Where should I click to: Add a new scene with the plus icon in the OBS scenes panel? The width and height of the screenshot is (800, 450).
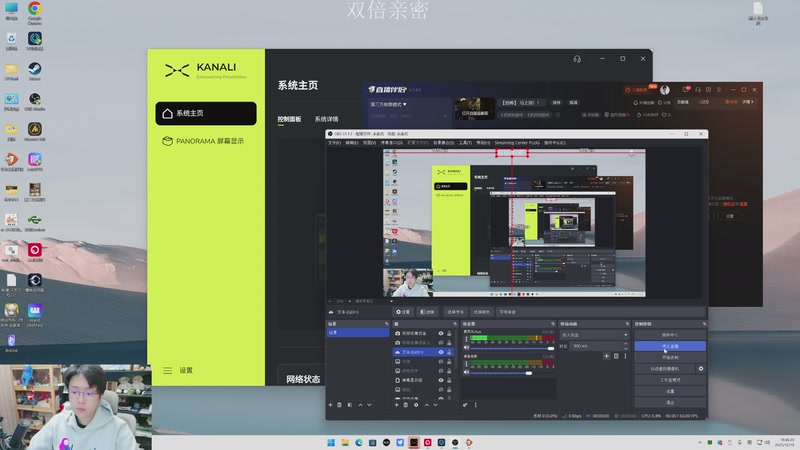tap(330, 405)
